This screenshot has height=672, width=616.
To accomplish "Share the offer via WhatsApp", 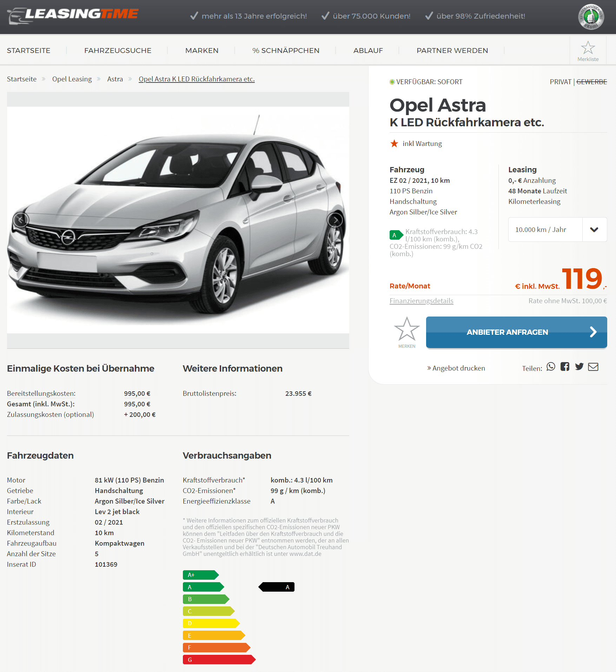I will click(x=551, y=367).
